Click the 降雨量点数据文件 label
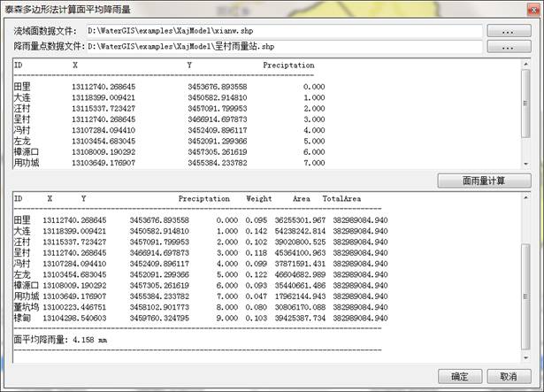Viewport: 544px width, 392px height. click(x=50, y=46)
